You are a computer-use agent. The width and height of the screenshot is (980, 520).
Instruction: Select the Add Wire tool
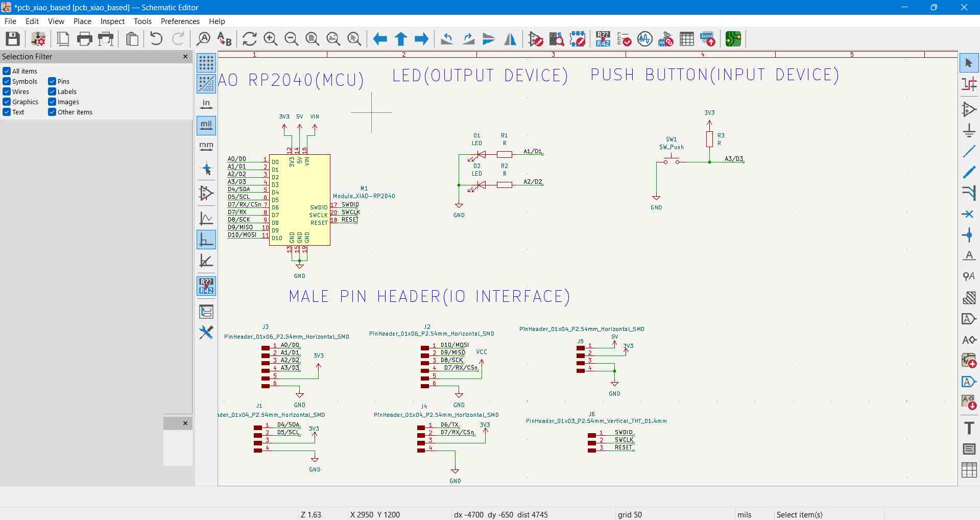pyautogui.click(x=969, y=152)
